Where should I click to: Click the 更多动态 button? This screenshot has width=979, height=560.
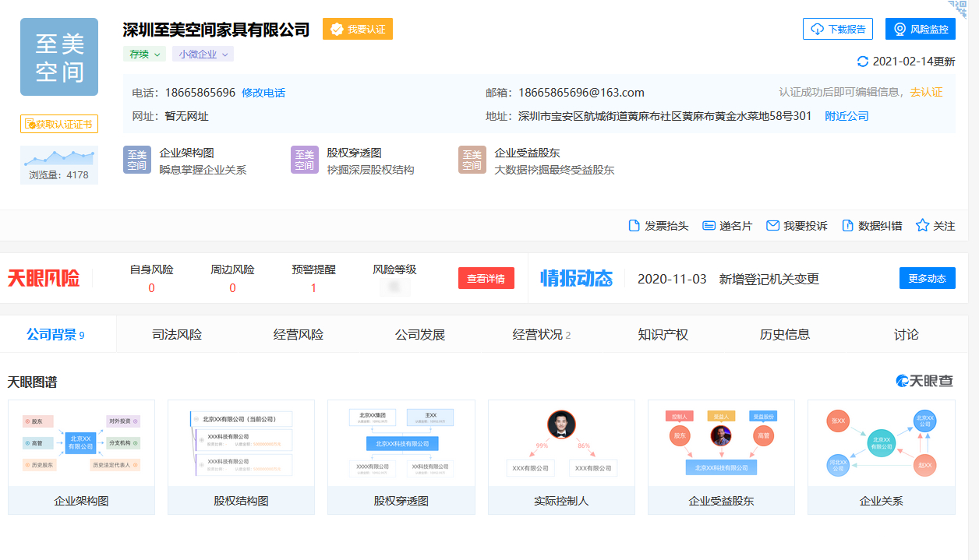[x=927, y=279]
